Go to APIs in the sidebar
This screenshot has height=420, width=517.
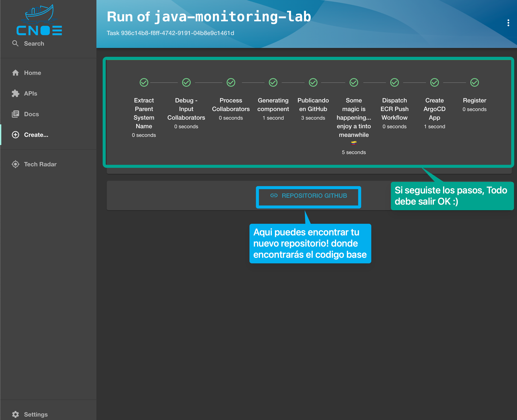point(31,93)
